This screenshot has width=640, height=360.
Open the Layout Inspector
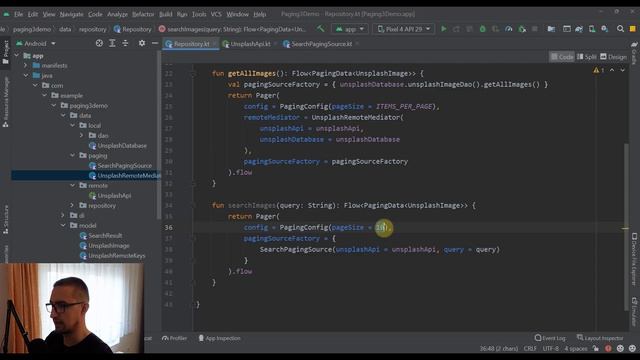click(600, 338)
